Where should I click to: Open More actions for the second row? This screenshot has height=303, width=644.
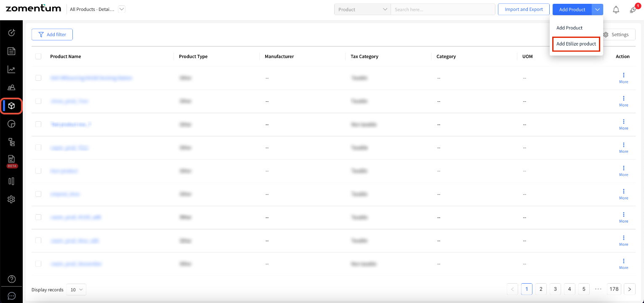coord(623,101)
